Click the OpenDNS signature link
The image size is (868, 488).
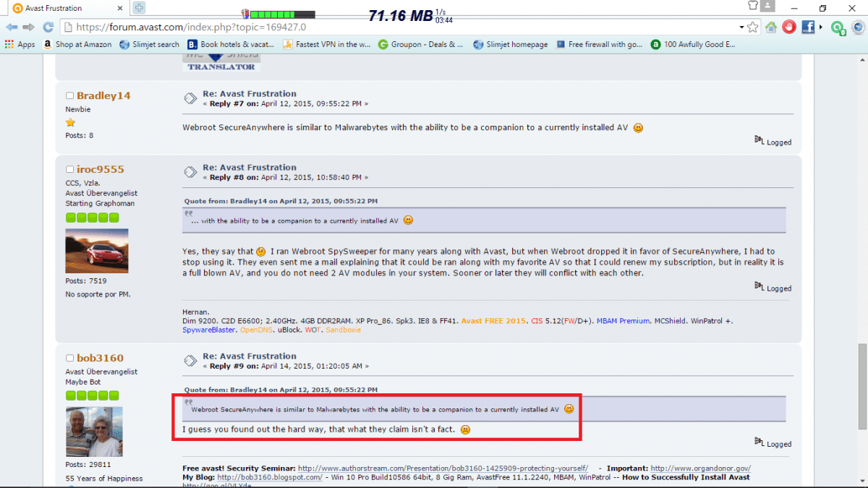258,330
